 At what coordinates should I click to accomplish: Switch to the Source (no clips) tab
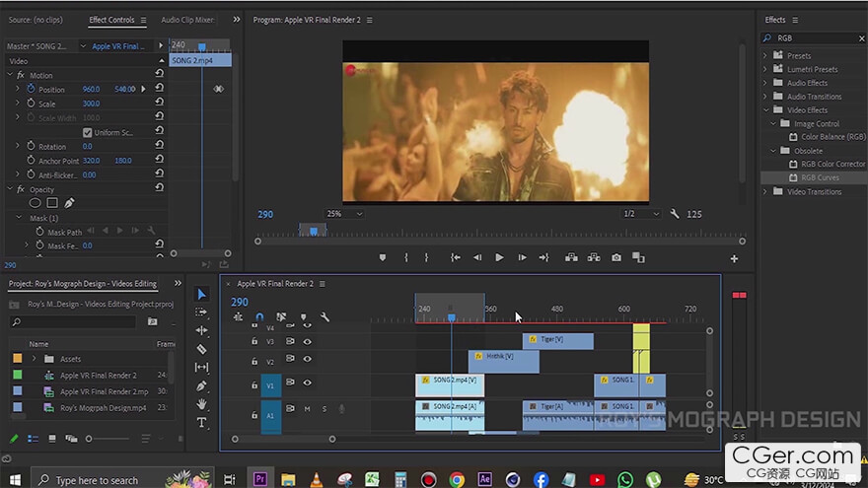[x=36, y=20]
